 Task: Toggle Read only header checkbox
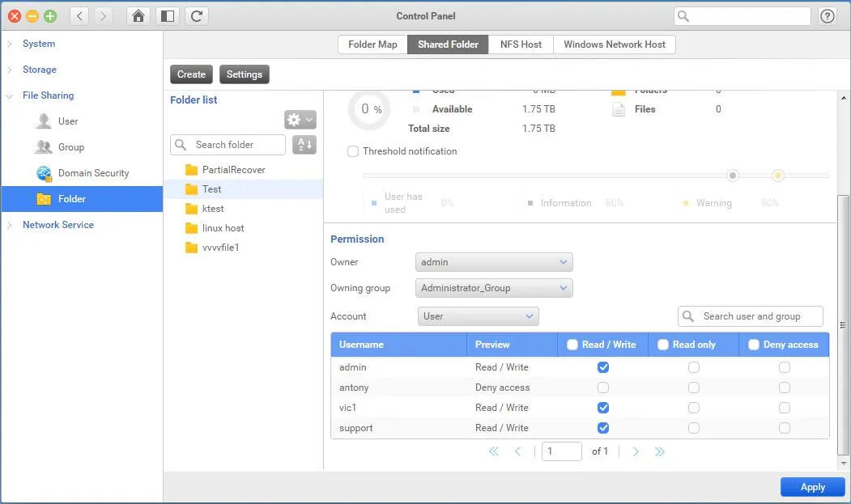coord(662,345)
